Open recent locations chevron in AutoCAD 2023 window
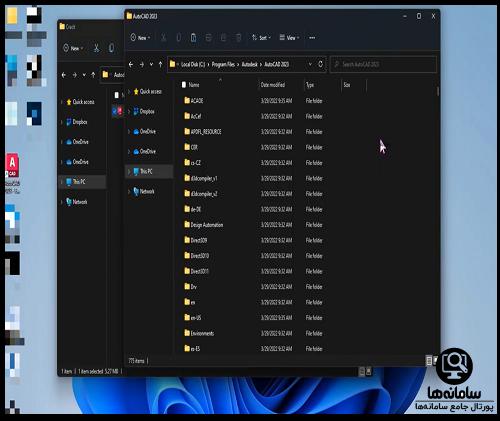Screen dimensions: 500x421 click(151, 64)
